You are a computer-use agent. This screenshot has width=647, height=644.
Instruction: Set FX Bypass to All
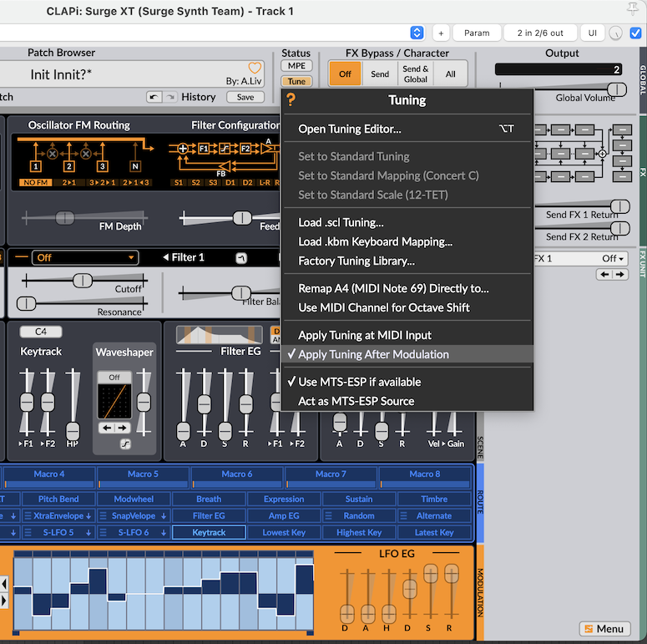[451, 74]
